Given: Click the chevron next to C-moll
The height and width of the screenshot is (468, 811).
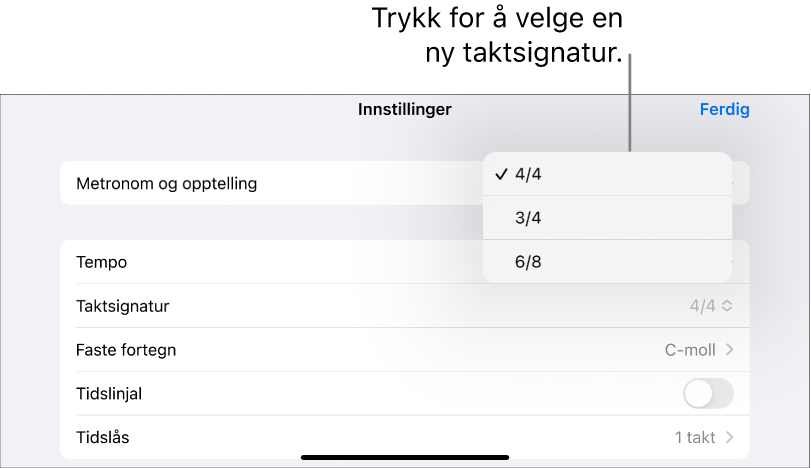Looking at the screenshot, I should pos(730,350).
